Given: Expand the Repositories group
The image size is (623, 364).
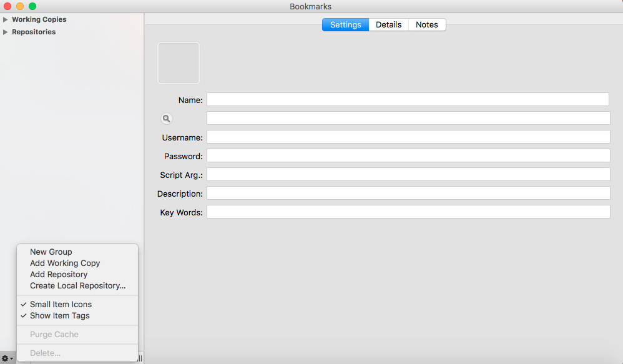Looking at the screenshot, I should (x=6, y=32).
